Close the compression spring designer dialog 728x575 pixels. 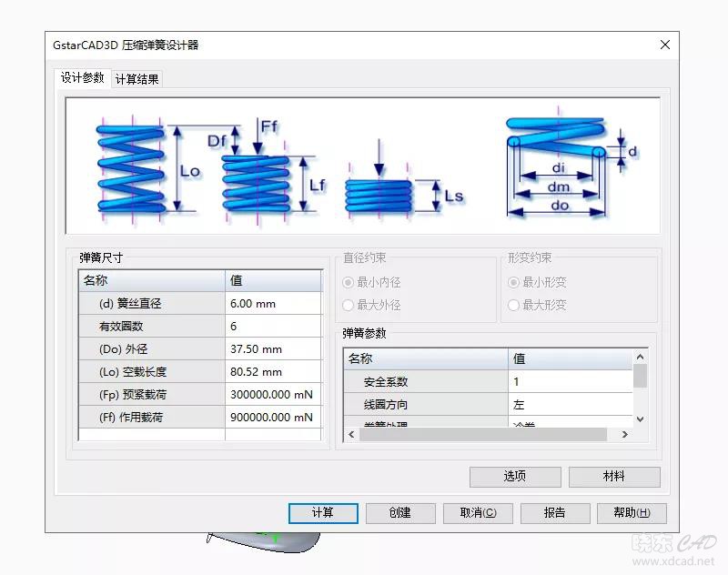pos(665,45)
